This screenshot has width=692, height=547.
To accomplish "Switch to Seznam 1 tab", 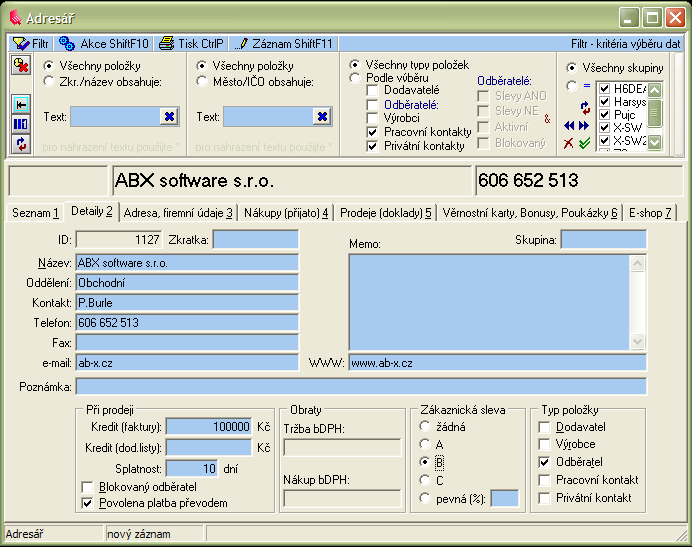I will (35, 213).
